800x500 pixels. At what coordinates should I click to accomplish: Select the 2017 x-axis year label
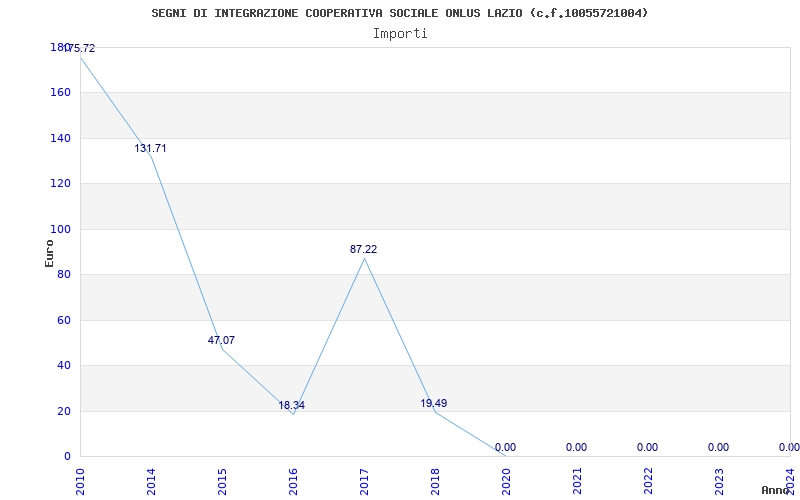(x=364, y=482)
